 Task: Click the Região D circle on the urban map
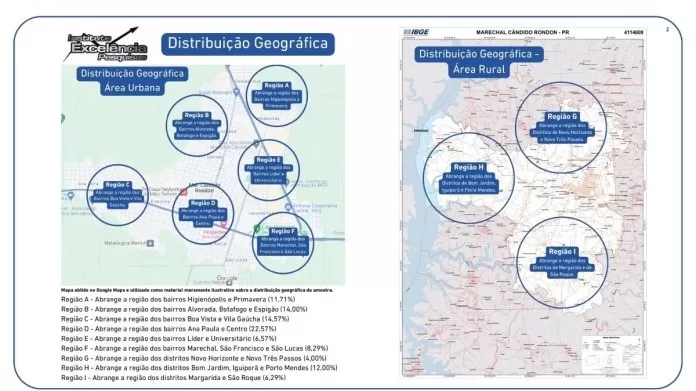pos(203,214)
